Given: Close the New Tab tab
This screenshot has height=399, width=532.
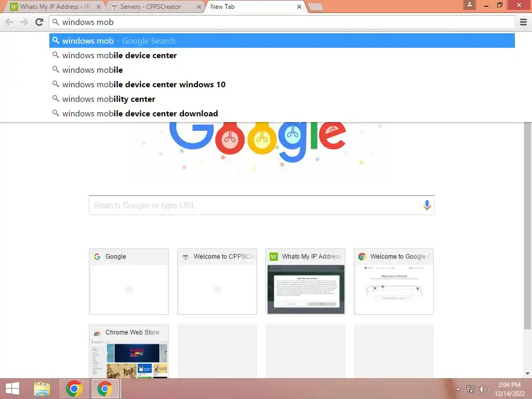Looking at the screenshot, I should (299, 6).
